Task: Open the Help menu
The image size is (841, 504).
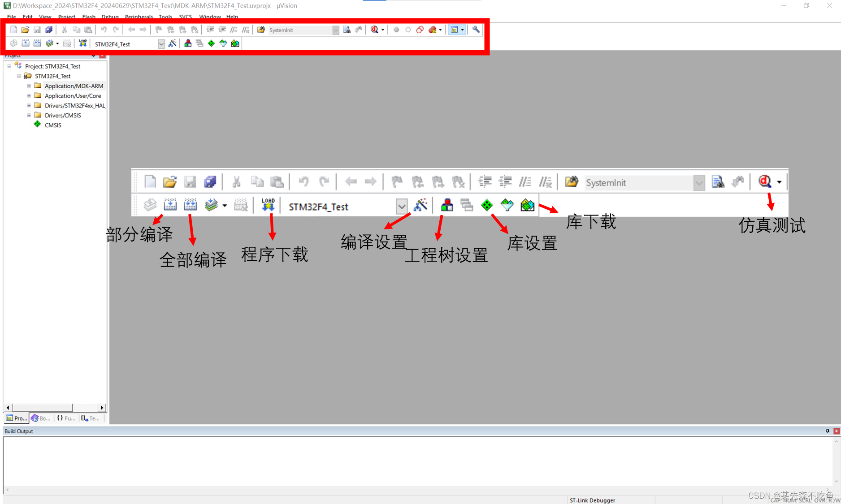Action: coord(232,17)
